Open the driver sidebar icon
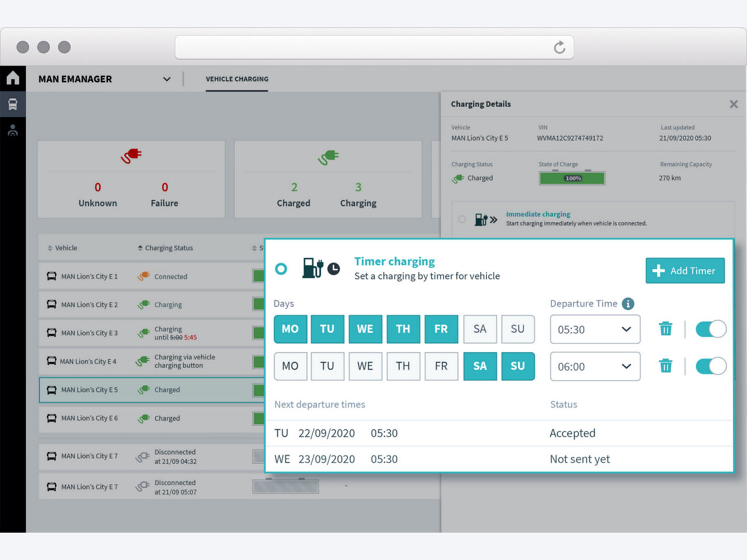 point(13,130)
